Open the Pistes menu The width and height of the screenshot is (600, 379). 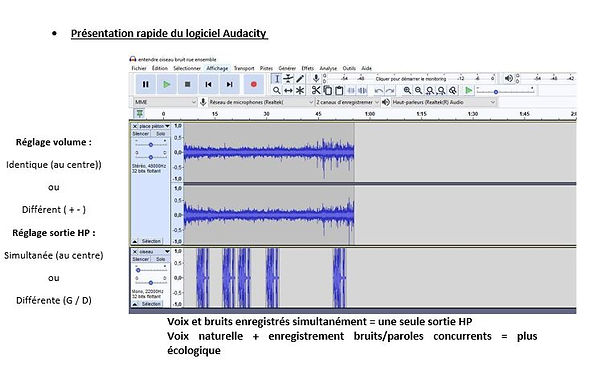266,68
